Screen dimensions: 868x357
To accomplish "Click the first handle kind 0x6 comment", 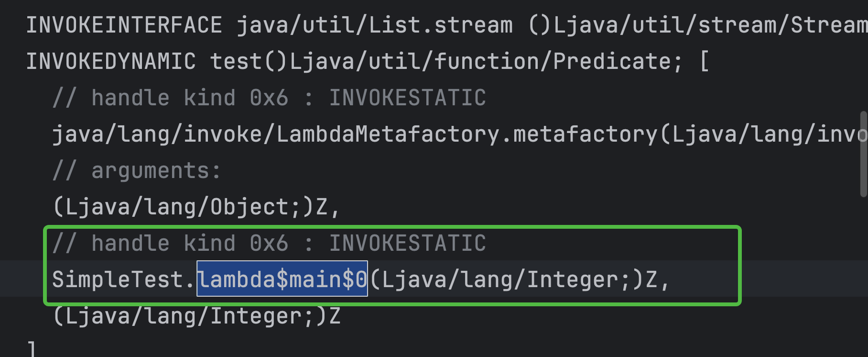I will (269, 98).
